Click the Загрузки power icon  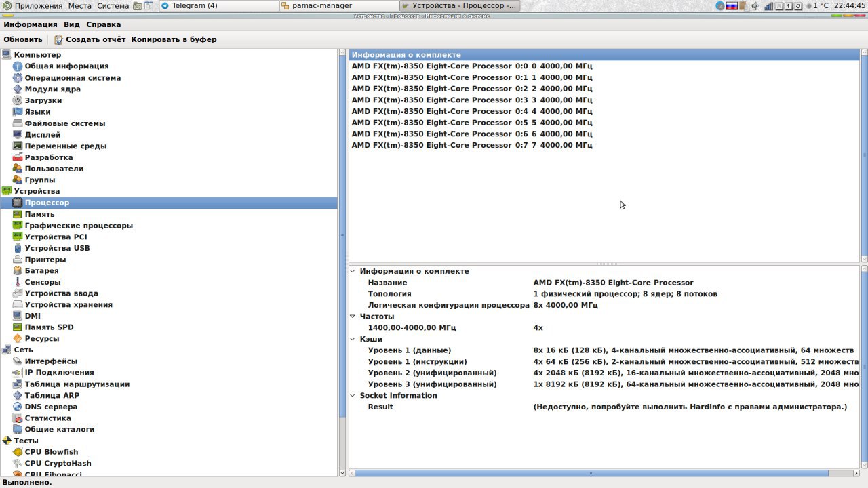18,100
